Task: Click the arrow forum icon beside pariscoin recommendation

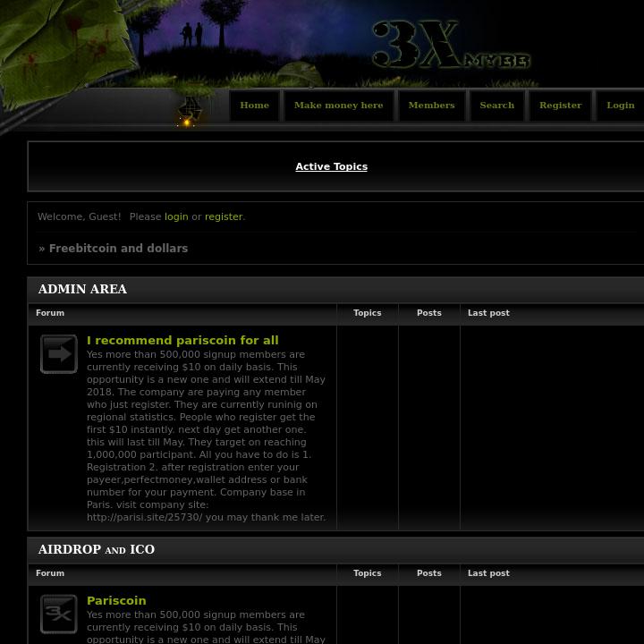Action: (59, 354)
